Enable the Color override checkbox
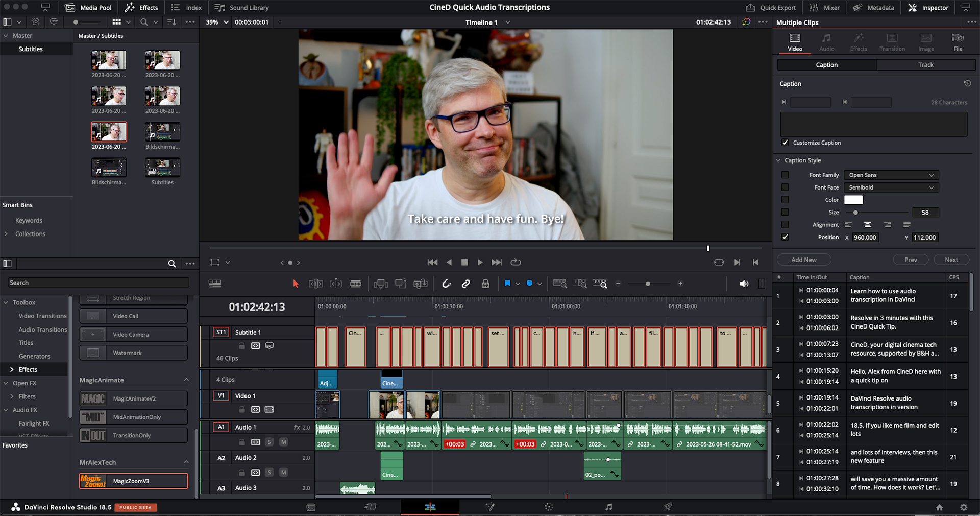 coord(785,200)
